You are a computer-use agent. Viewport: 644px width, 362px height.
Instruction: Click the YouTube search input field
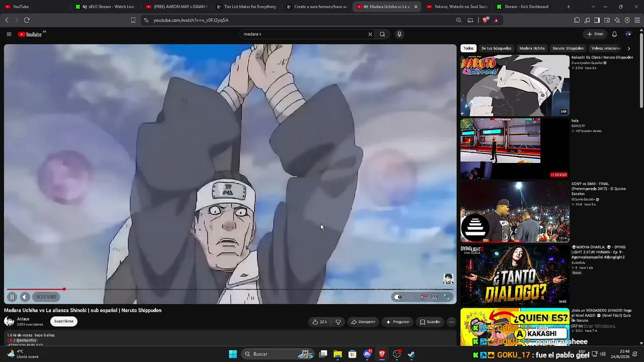[304, 34]
